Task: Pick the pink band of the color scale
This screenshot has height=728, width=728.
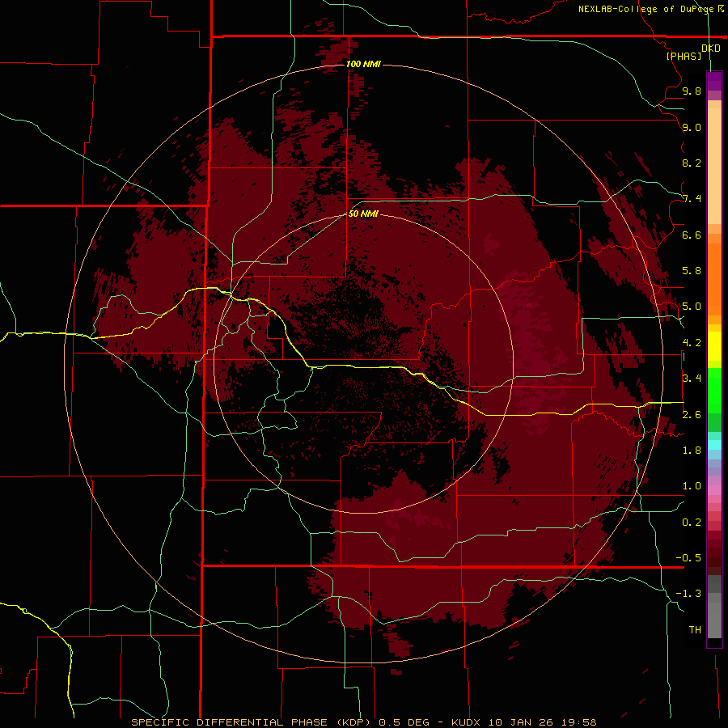Action: pos(714,490)
